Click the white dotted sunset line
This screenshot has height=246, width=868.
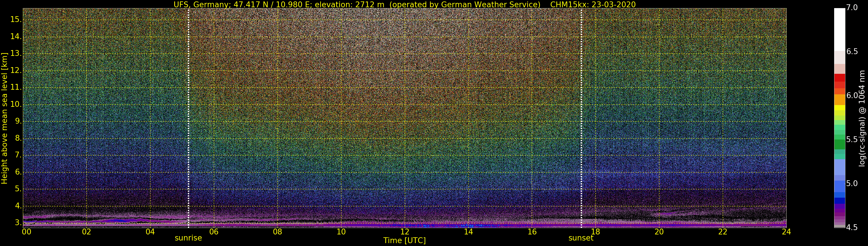(x=581, y=117)
